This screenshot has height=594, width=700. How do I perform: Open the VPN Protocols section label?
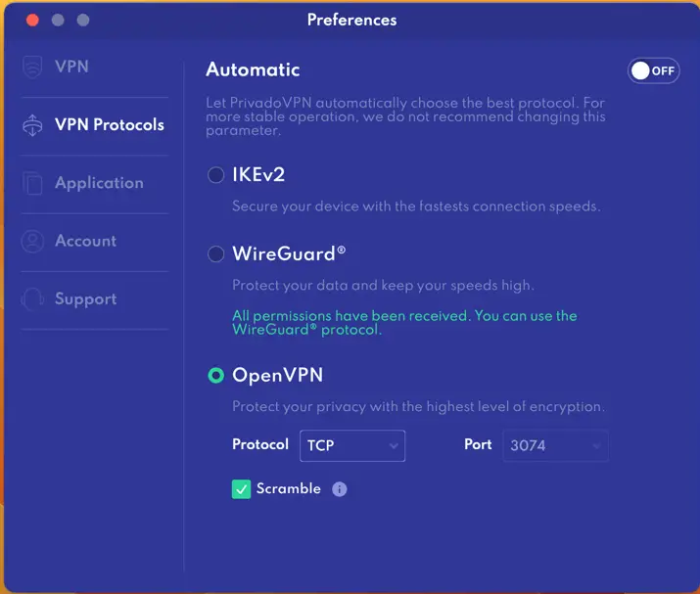click(110, 125)
